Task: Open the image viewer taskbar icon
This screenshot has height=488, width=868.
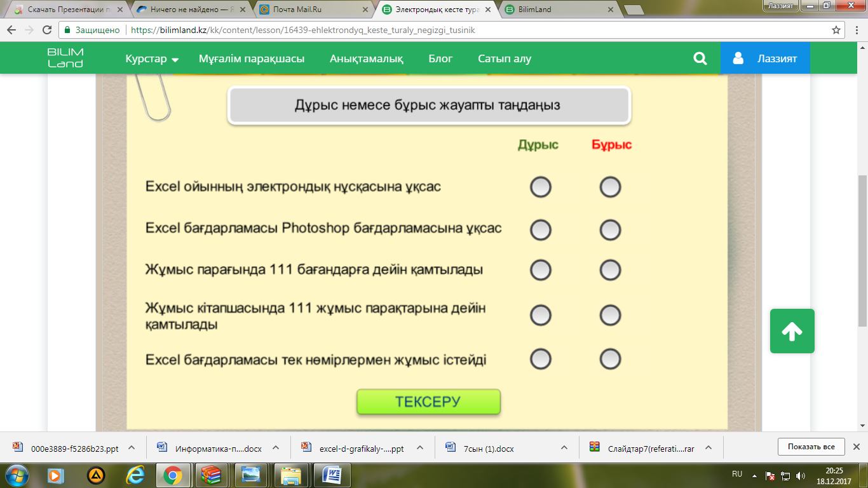Action: point(251,475)
